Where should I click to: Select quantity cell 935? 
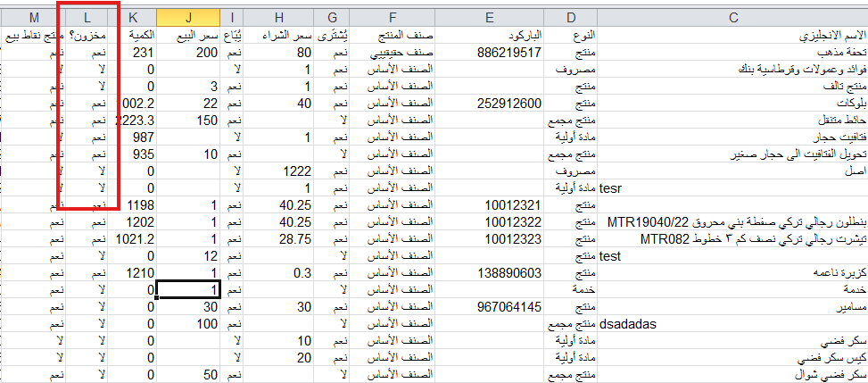(x=133, y=154)
